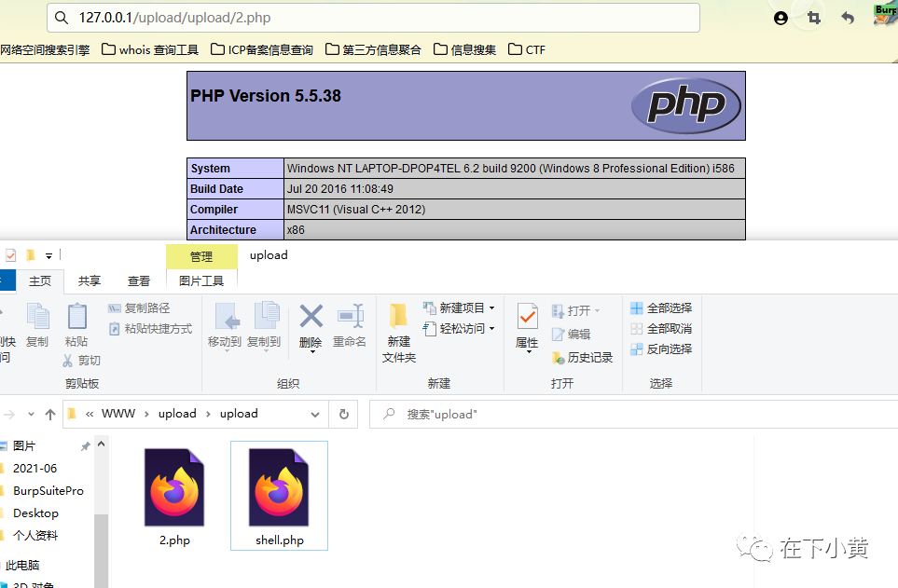The height and width of the screenshot is (588, 898).
Task: Switch to the 查看 ribbon tab
Action: [x=139, y=281]
